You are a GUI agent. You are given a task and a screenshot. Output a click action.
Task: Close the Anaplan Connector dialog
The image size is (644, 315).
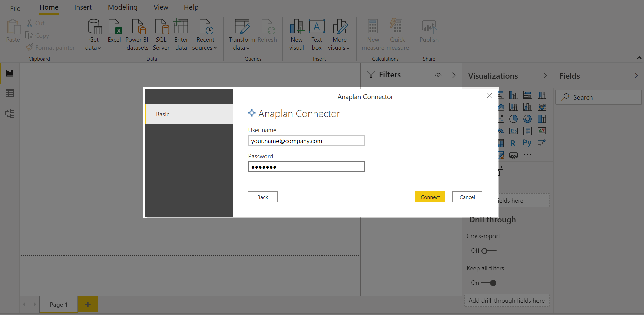click(x=489, y=96)
